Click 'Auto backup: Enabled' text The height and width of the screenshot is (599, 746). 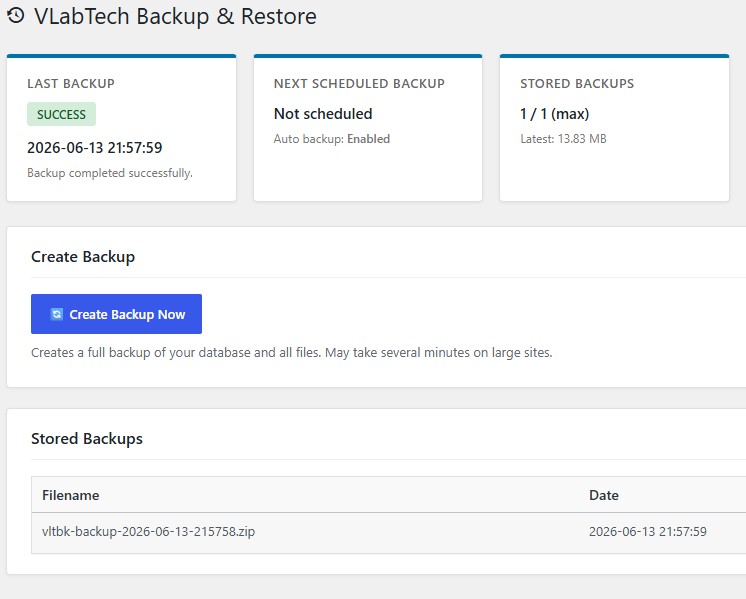[332, 139]
